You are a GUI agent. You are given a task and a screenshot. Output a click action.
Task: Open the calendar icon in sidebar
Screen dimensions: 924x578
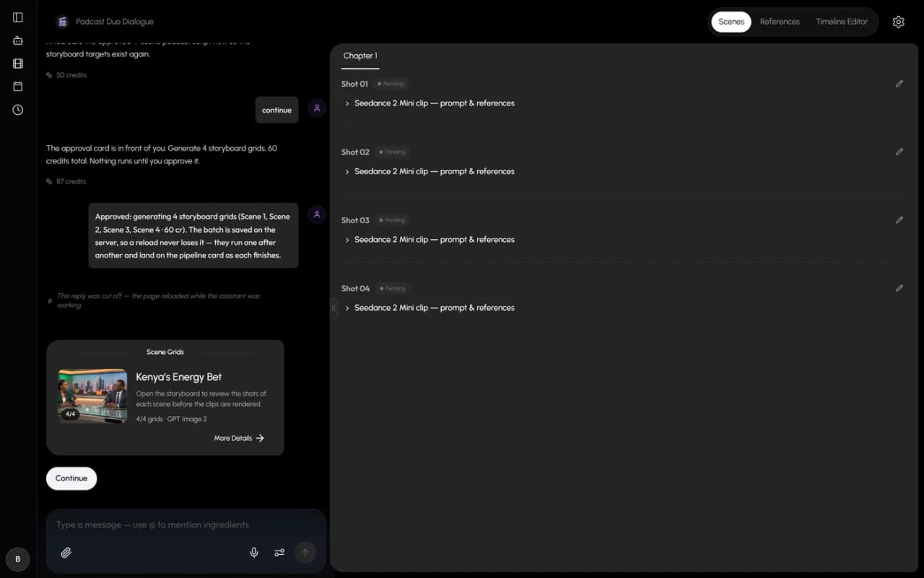coord(18,87)
